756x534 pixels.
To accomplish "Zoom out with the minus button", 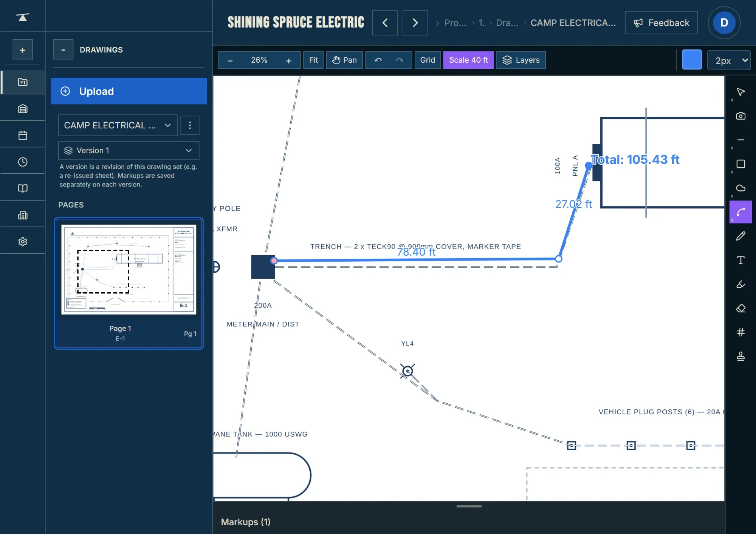I will pos(230,60).
